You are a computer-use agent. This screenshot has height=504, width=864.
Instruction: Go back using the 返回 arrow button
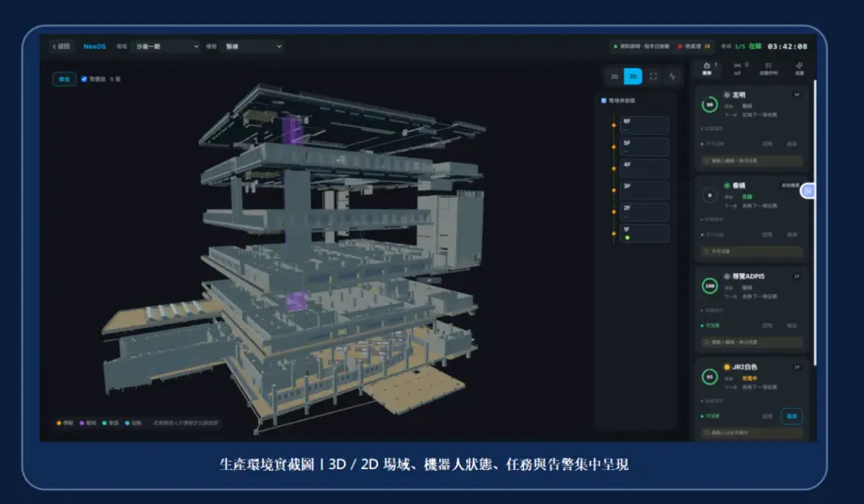(61, 46)
